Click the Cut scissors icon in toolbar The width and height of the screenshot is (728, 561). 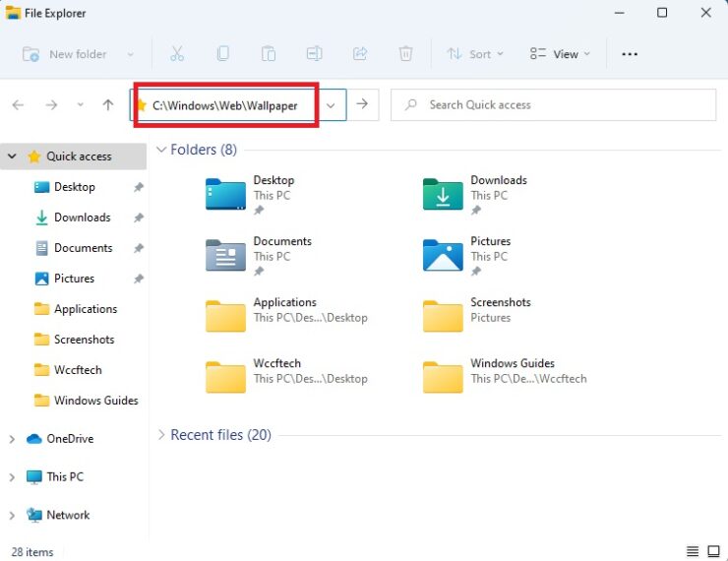[177, 54]
